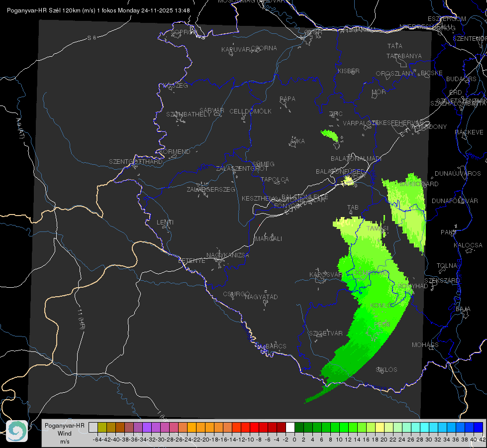Click the 11 (HR) road label
Screen dimensions: 487x448
click(81, 319)
